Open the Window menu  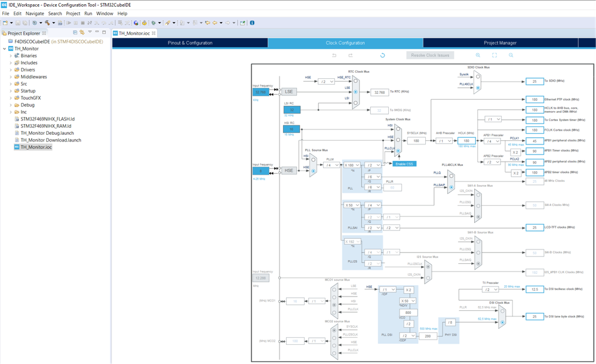(x=105, y=13)
